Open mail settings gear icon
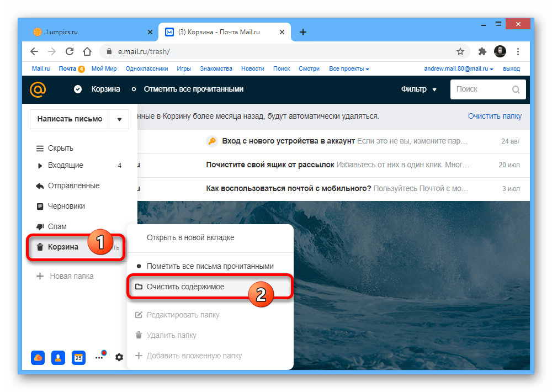Viewport: 552px width, 392px height. pyautogui.click(x=119, y=357)
